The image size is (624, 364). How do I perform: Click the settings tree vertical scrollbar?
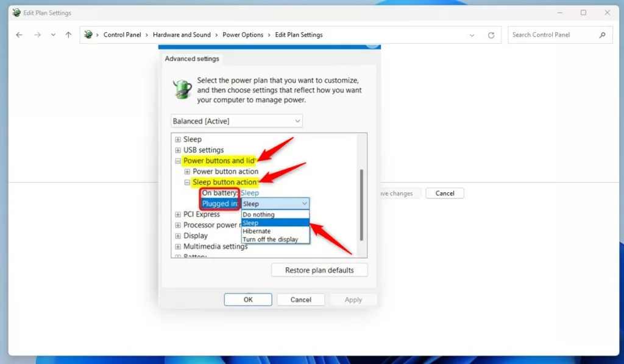tap(361, 205)
